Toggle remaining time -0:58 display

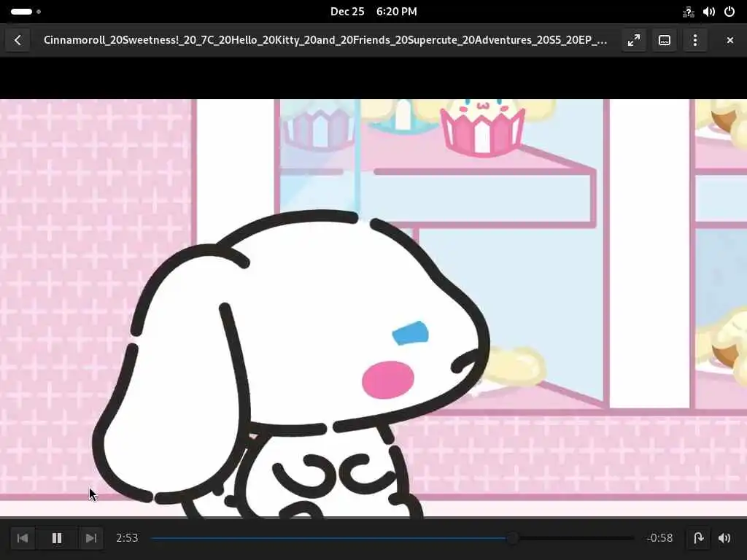(659, 538)
